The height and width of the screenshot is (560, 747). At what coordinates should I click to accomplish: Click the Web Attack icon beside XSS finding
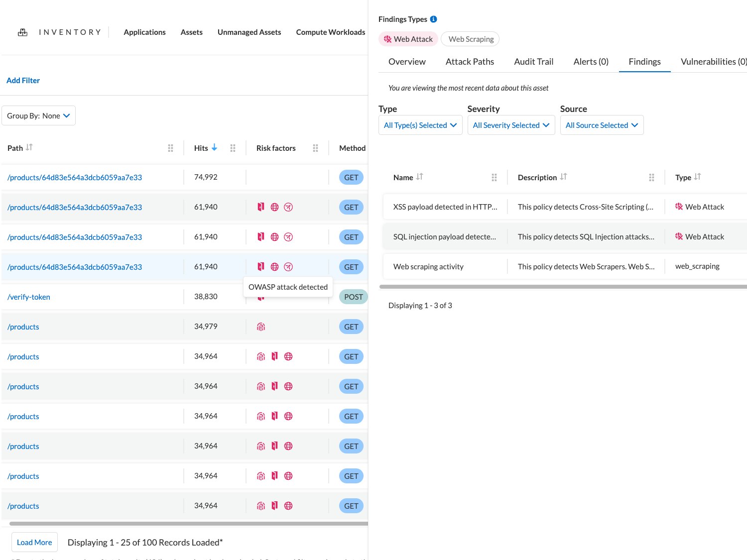[x=679, y=207]
